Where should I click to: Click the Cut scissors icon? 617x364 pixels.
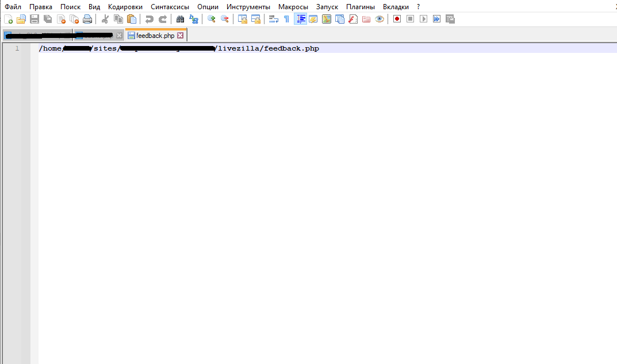click(105, 19)
